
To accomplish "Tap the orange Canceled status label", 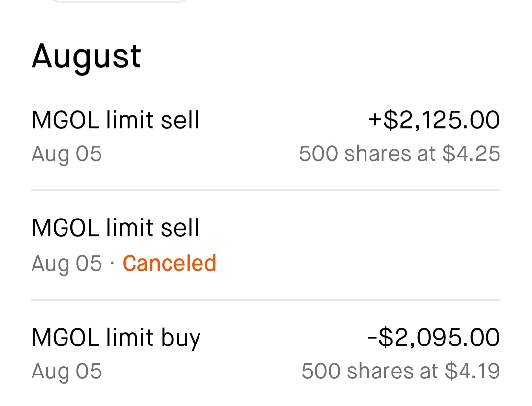I will pyautogui.click(x=169, y=263).
